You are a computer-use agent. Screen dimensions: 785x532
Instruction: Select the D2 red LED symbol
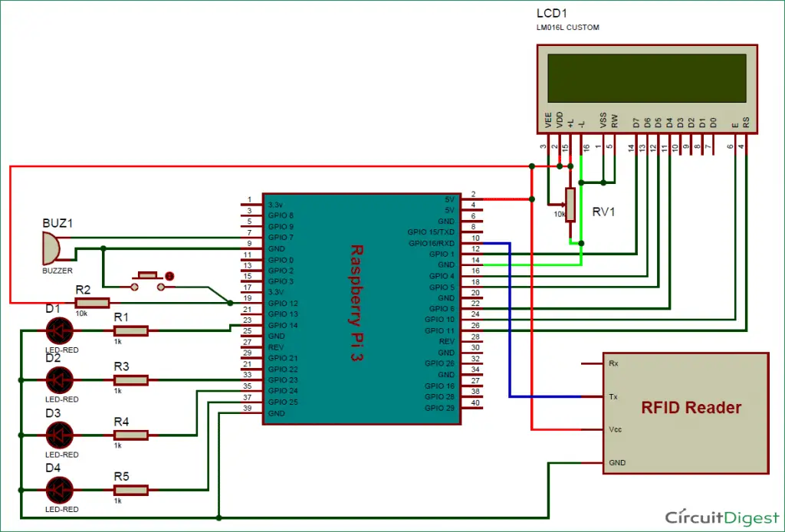59,379
